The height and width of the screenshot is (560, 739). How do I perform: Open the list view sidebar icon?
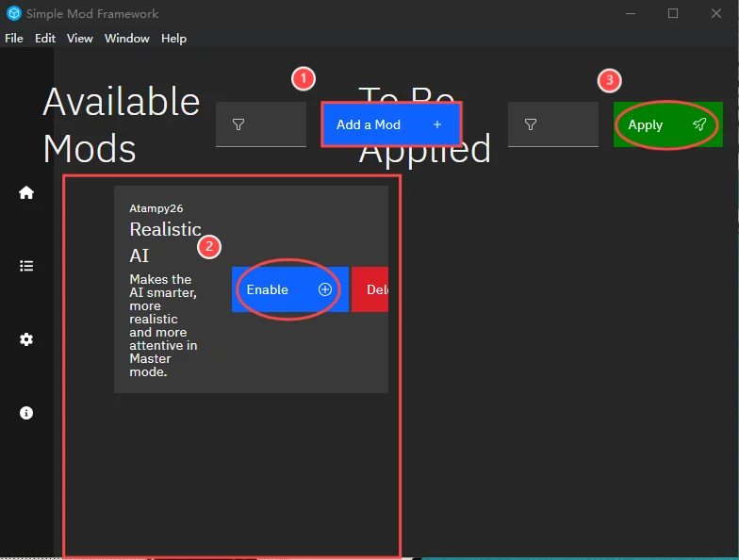tap(26, 266)
